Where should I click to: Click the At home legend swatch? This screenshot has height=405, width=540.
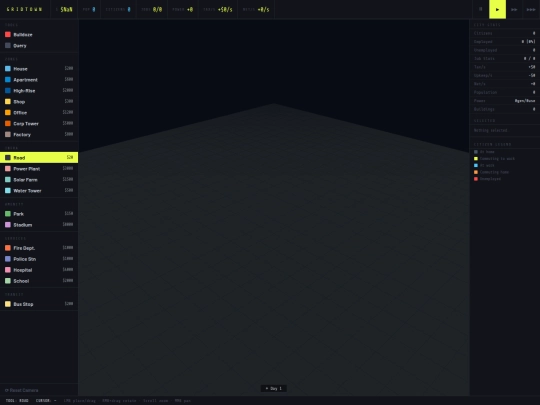click(x=476, y=152)
